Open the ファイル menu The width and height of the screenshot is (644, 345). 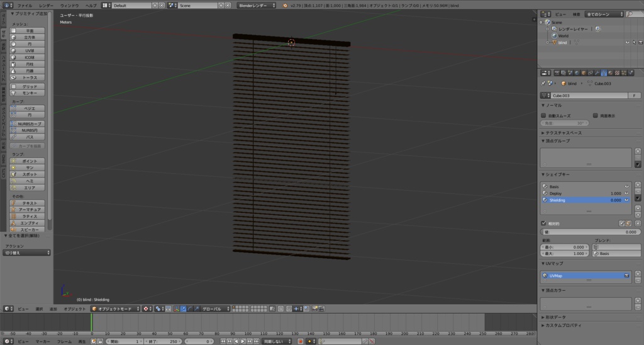click(x=25, y=6)
